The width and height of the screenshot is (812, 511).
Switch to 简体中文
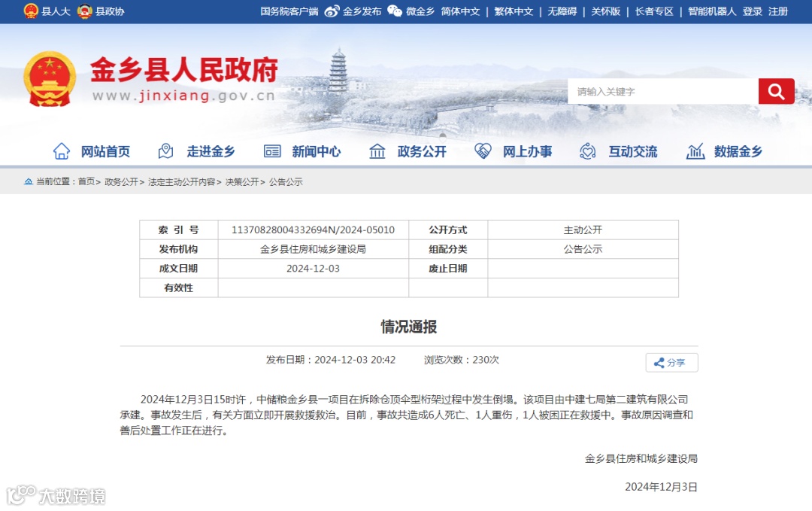[x=460, y=11]
